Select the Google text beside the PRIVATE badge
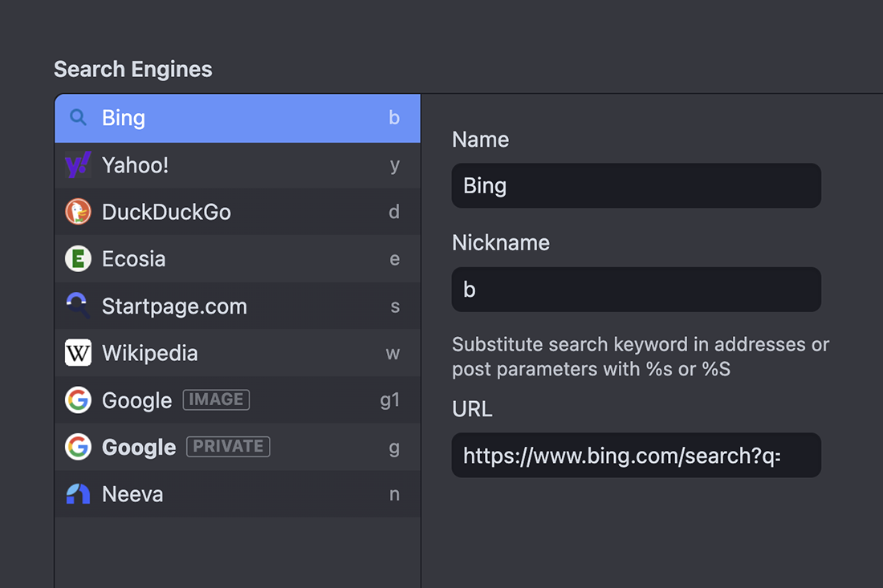883x588 pixels. click(139, 448)
